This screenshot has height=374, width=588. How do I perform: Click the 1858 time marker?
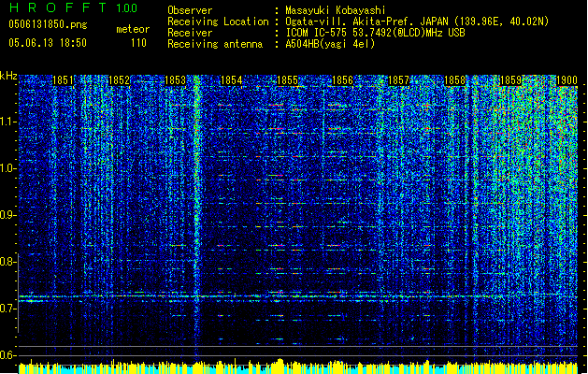coord(454,80)
